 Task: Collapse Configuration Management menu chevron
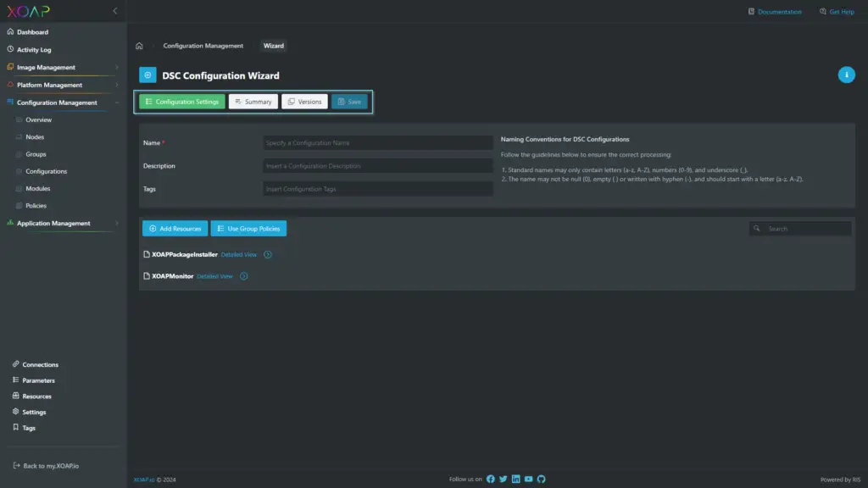tap(117, 103)
